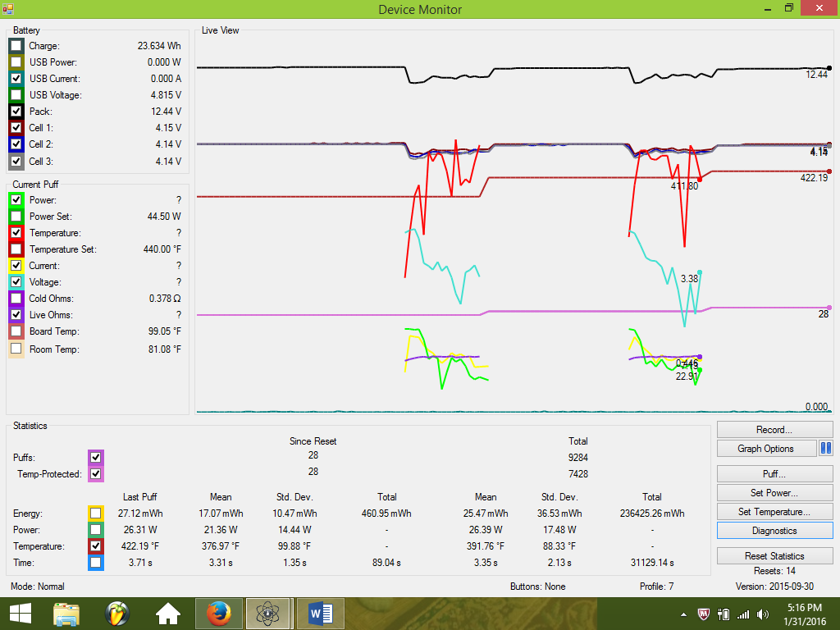840x630 pixels.
Task: Click the Device Monitor atom icon in taskbar
Action: pyautogui.click(x=268, y=614)
